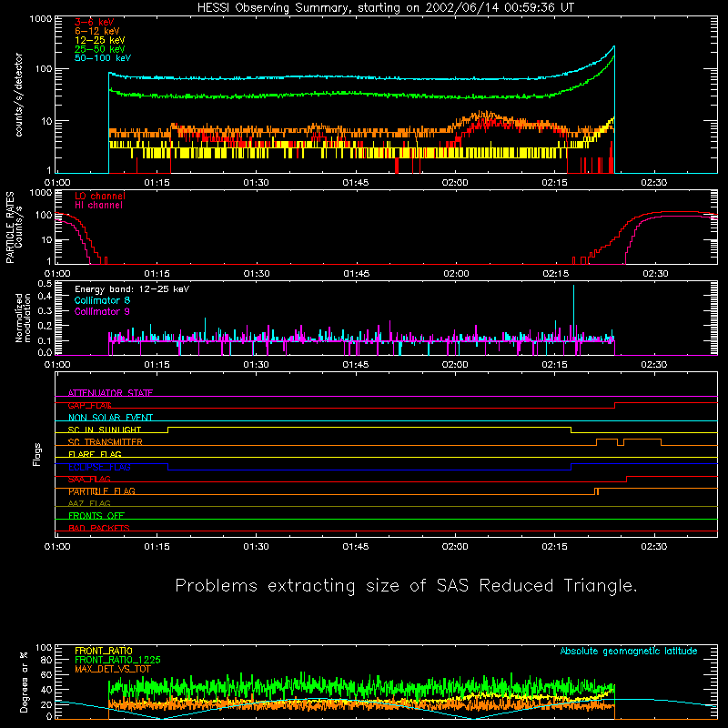Click the FLARE_FLAG label
The width and height of the screenshot is (728, 728).
tap(95, 454)
